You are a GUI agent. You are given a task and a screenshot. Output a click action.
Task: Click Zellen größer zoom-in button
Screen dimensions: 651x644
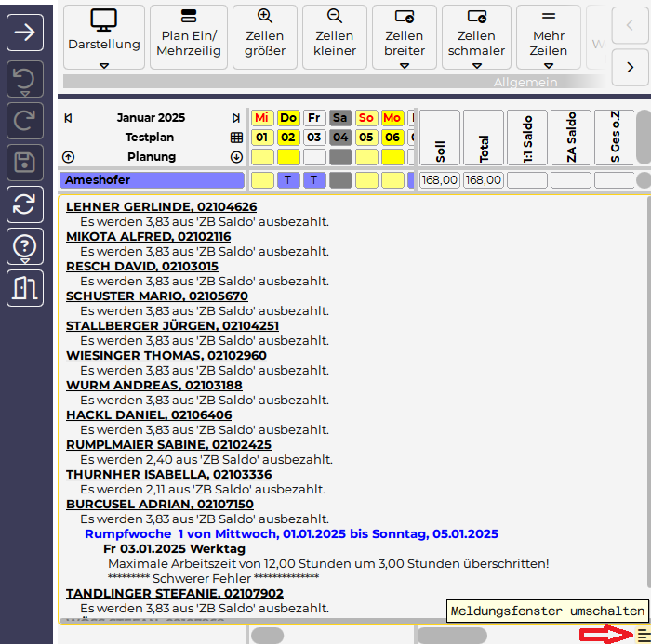(x=265, y=35)
